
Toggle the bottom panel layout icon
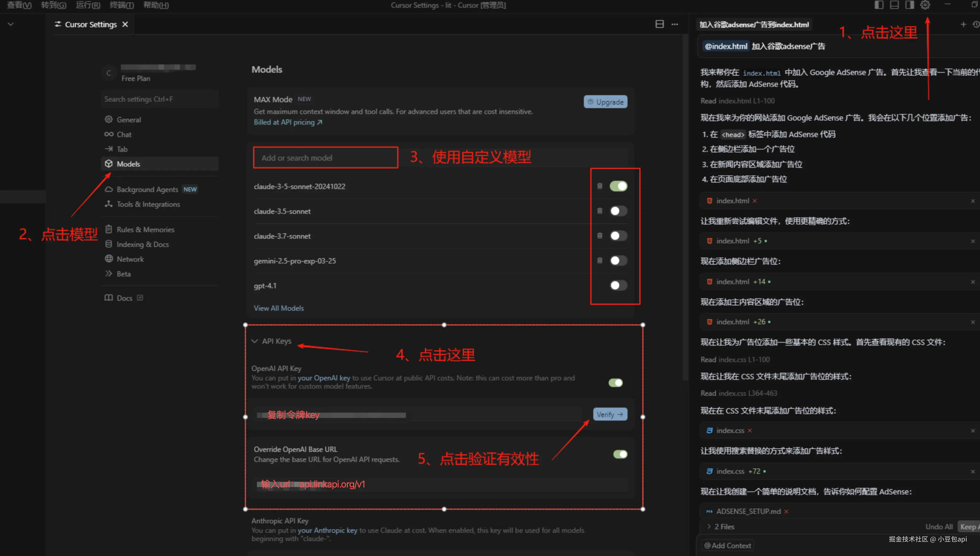894,5
